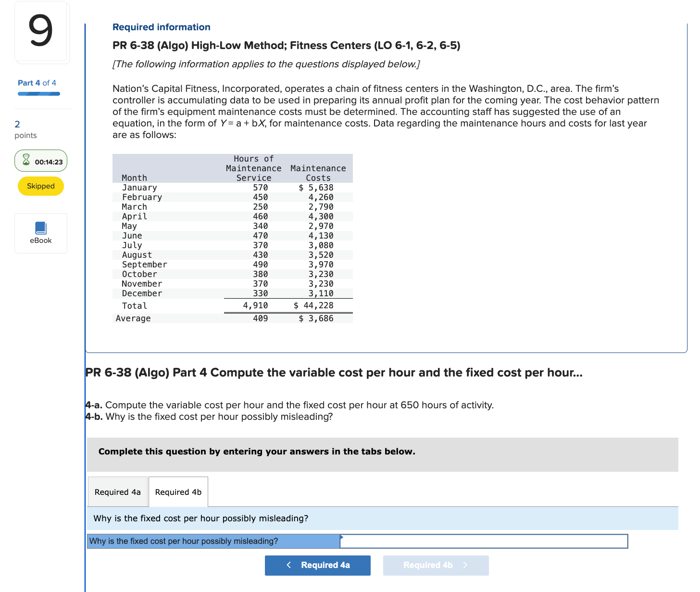
Task: Expand the Part 4 of 4 progress section
Action: click(37, 83)
